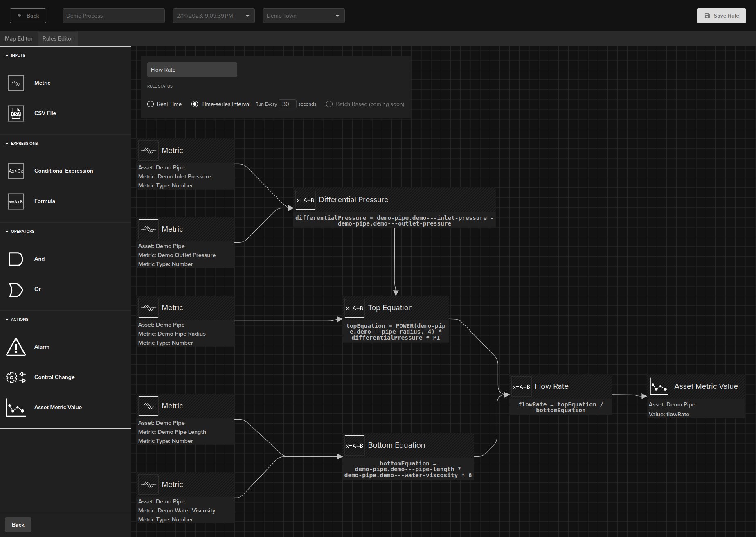Click the Control Change action icon
Screen dimensions: 756x537
click(x=16, y=377)
